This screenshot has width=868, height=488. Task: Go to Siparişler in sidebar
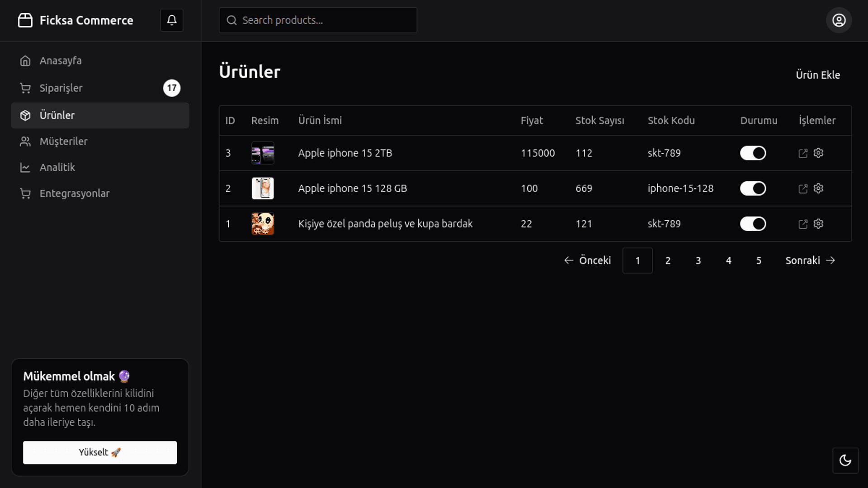pyautogui.click(x=61, y=88)
